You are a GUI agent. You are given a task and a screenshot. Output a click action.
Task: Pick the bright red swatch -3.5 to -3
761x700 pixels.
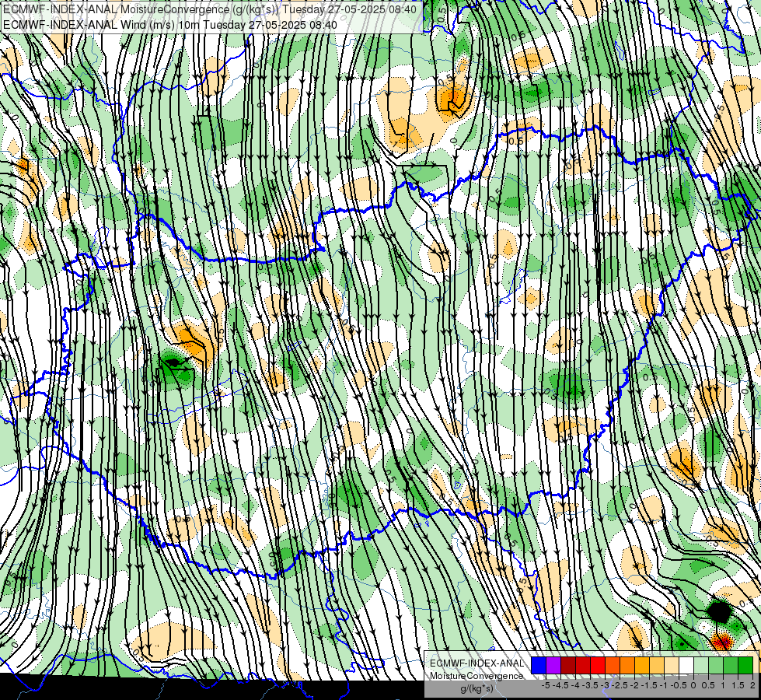pos(598,665)
